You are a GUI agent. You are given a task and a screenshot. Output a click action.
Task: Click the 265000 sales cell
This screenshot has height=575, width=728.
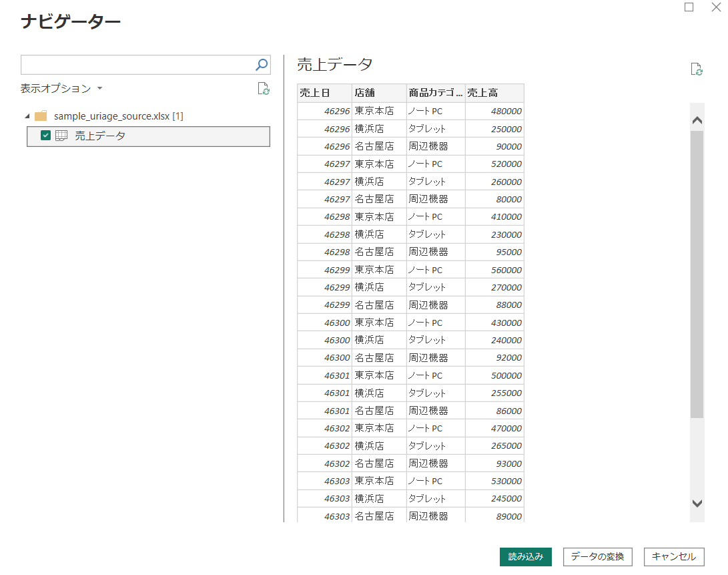coord(494,446)
